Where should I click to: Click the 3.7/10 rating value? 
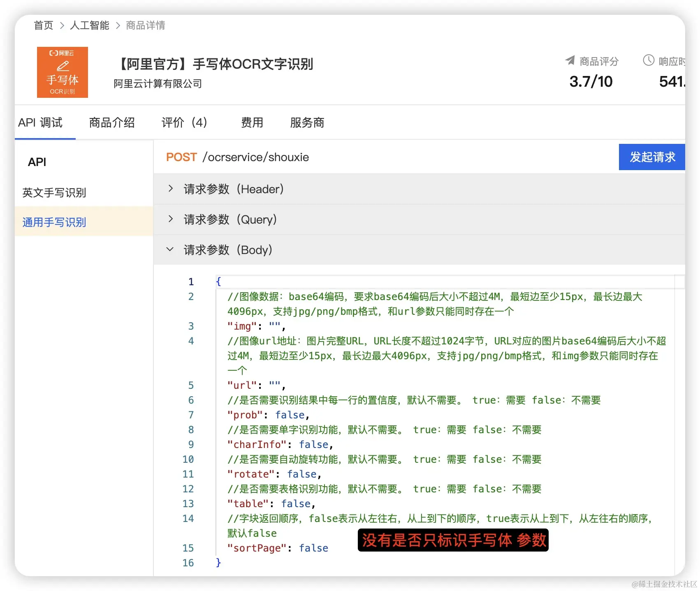click(x=591, y=81)
